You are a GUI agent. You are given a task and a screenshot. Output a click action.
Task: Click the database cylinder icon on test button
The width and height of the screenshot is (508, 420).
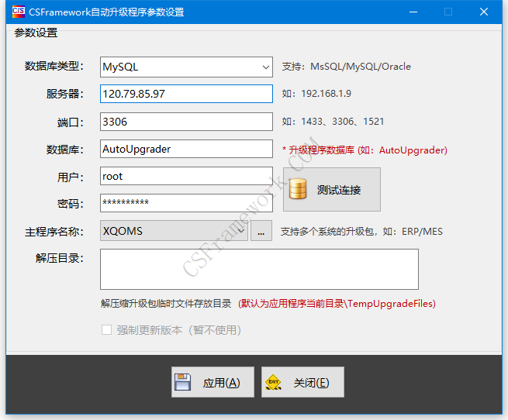[297, 189]
